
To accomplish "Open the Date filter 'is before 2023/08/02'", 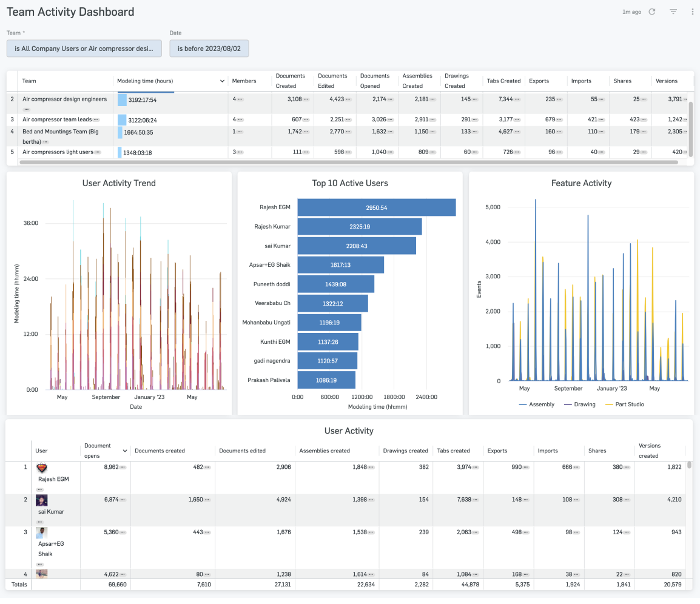I will click(x=209, y=49).
